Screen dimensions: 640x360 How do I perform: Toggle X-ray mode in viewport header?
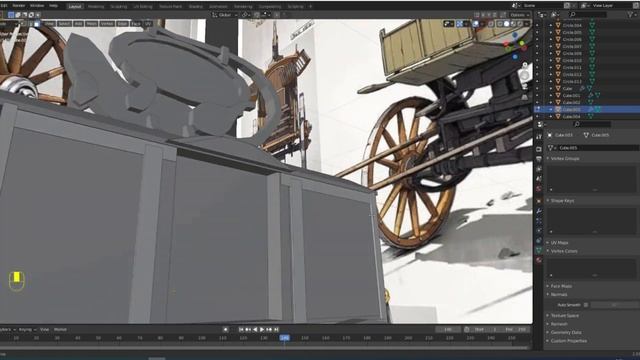point(491,24)
